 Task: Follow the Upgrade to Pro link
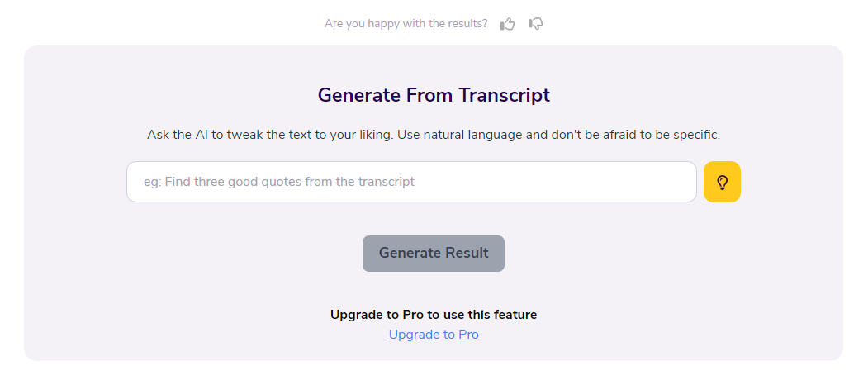(x=434, y=335)
